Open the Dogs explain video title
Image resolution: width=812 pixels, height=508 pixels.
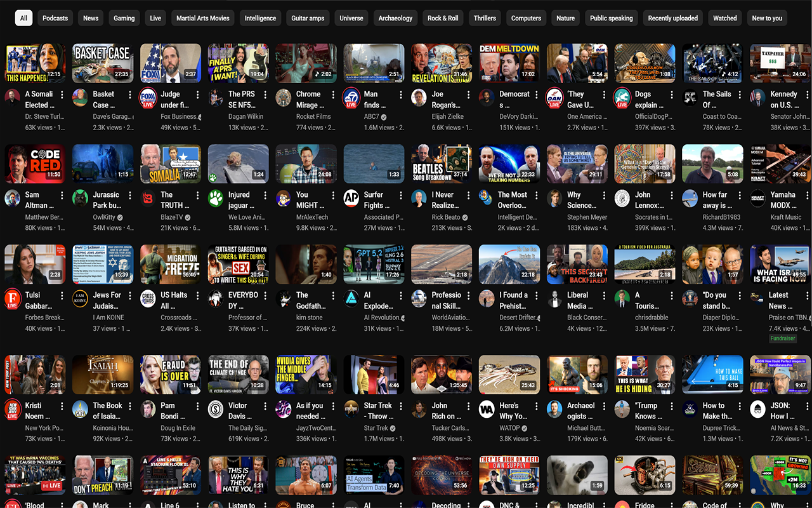647,99
